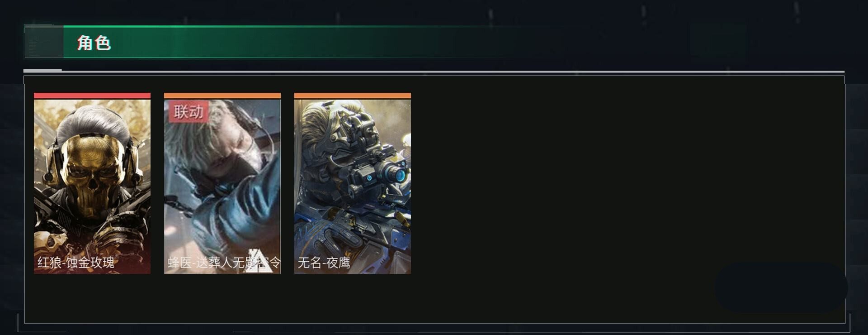Click the orange rarity bar above 无名
868x335 pixels.
353,96
